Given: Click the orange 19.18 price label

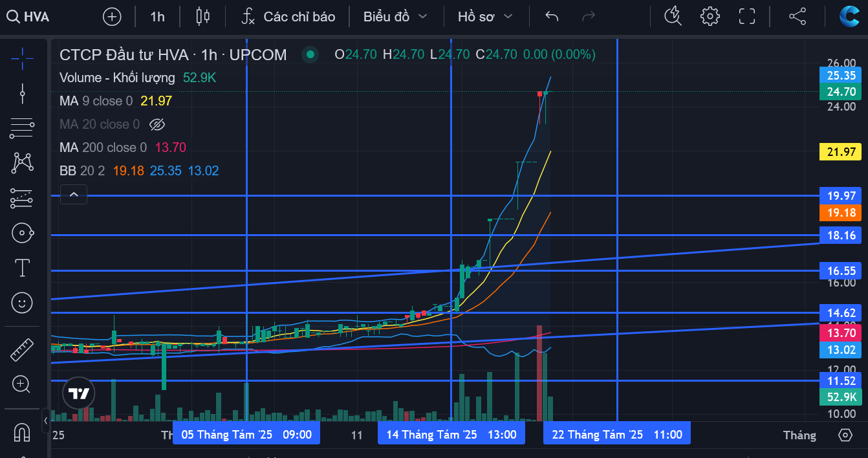Looking at the screenshot, I should pos(841,212).
